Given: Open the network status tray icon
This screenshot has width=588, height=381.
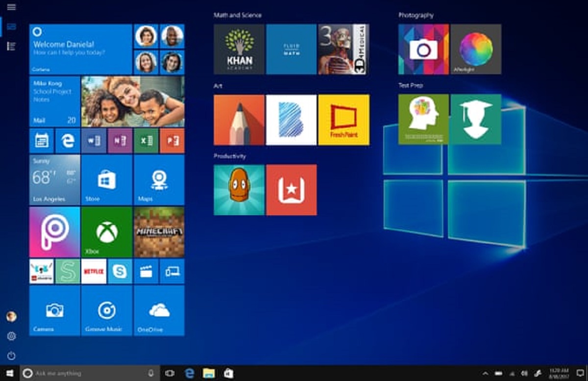Looking at the screenshot, I should [x=513, y=374].
